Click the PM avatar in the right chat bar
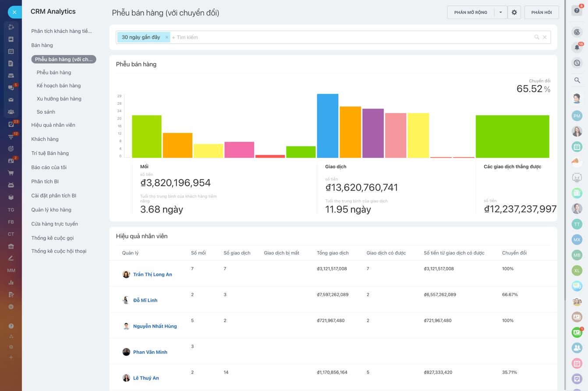588x391 pixels. click(x=577, y=115)
